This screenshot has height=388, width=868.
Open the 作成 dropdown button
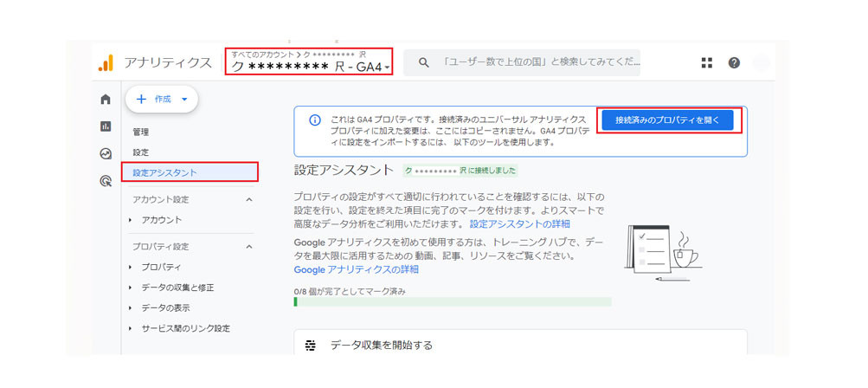(162, 100)
